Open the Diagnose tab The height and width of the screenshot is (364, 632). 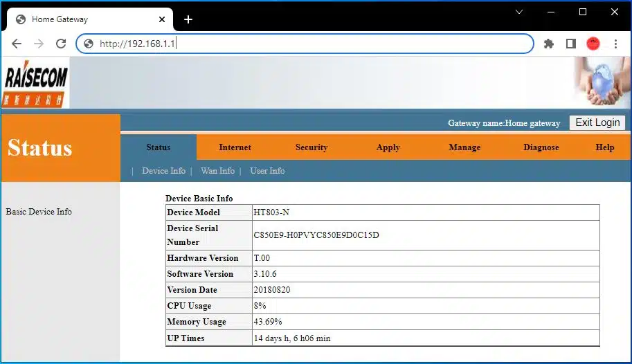pyautogui.click(x=541, y=147)
